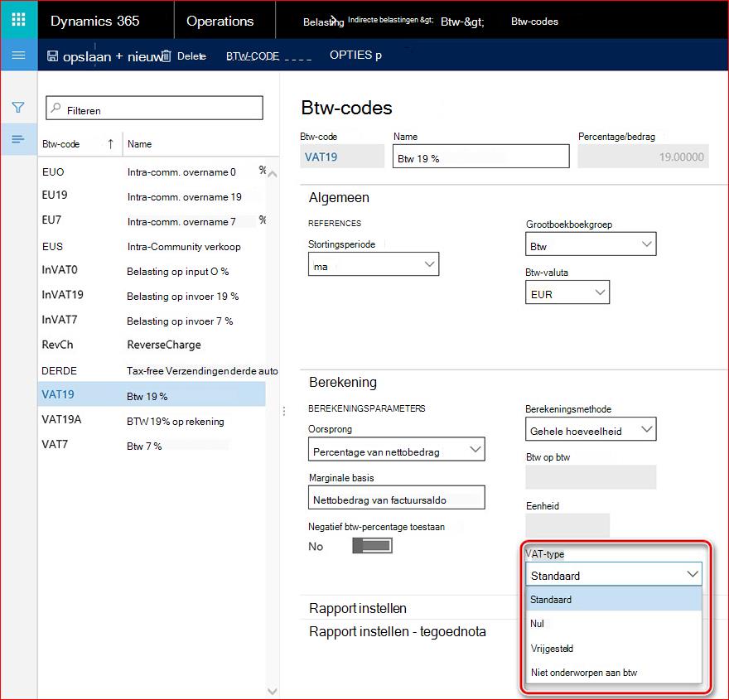This screenshot has width=729, height=700.
Task: Open the Stortingsperiode dropdown
Action: click(374, 264)
